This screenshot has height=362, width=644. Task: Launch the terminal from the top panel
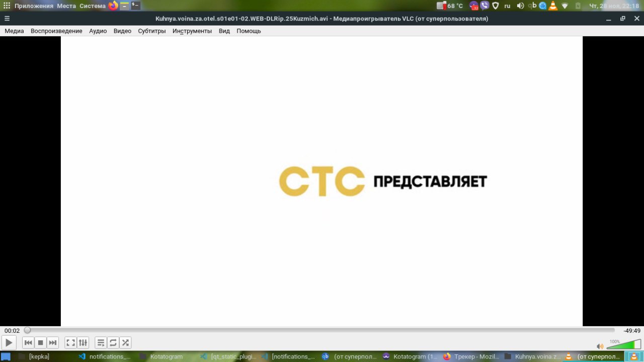(x=135, y=6)
